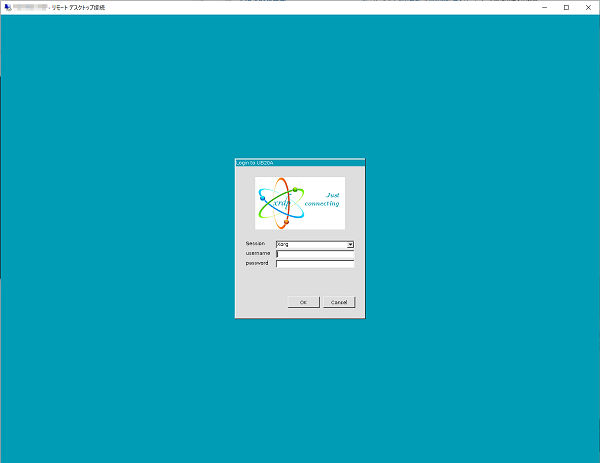This screenshot has height=463, width=600.
Task: Click the xrdp atom logo image
Action: click(280, 202)
